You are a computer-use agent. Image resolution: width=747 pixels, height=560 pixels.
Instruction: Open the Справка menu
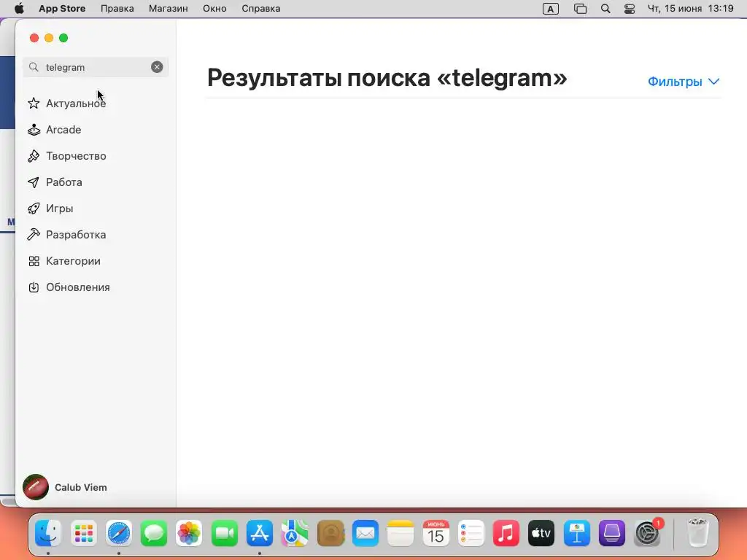[x=260, y=9]
